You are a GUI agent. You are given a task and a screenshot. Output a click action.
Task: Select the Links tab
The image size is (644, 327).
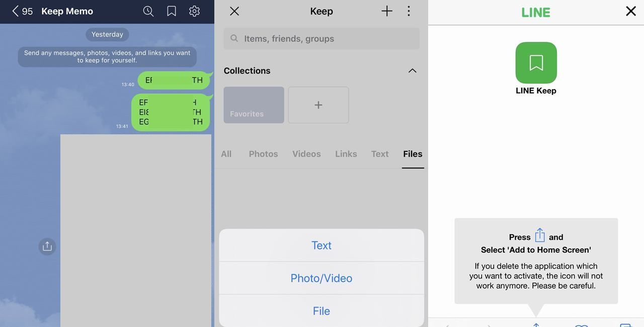pyautogui.click(x=346, y=153)
